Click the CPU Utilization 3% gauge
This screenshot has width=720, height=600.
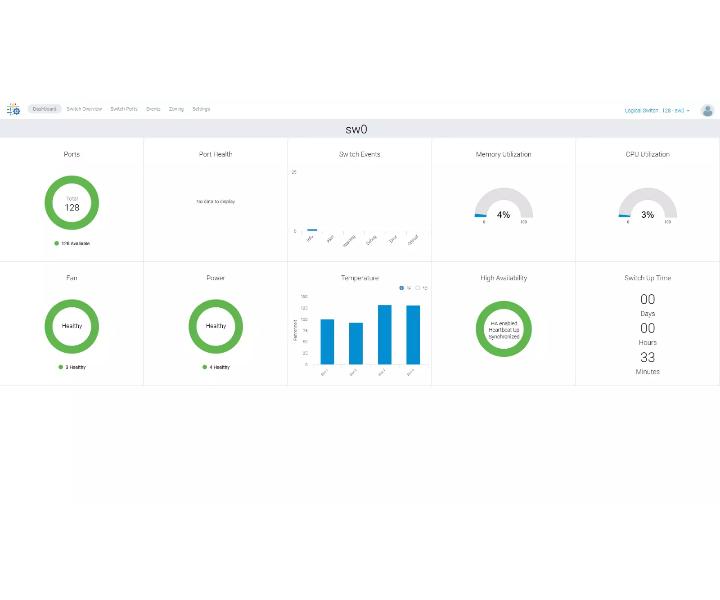tap(647, 203)
